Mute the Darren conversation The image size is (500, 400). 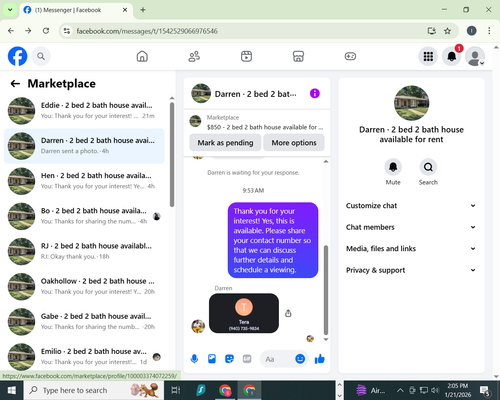pos(393,167)
